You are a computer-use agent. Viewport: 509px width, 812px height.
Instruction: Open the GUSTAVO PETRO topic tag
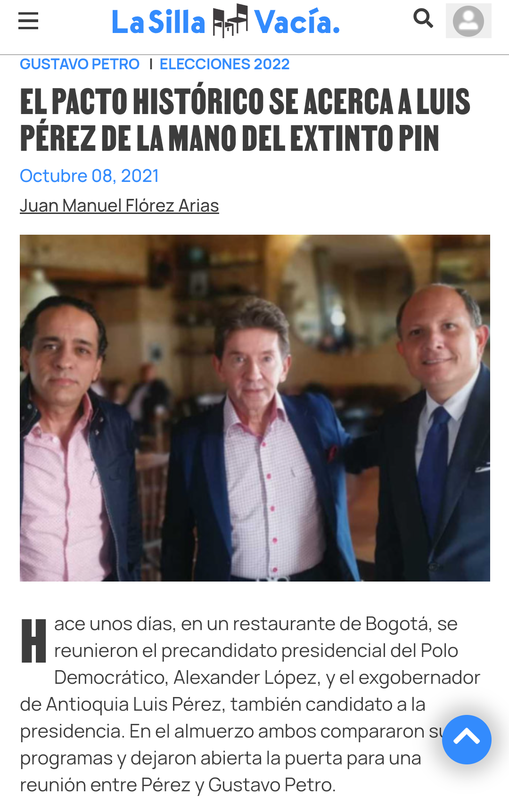coord(80,64)
